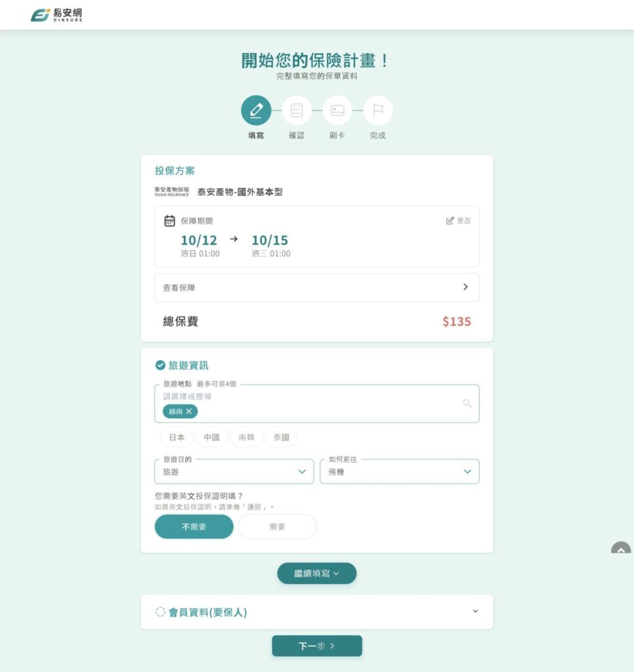Expand the 會員資料(要保人) section
The width and height of the screenshot is (634, 672).
[x=317, y=612]
